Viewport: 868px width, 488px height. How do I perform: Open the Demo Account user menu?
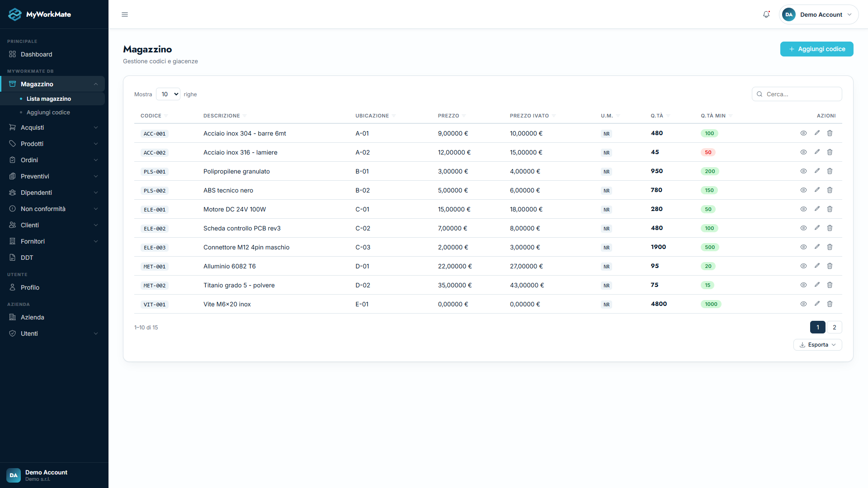click(x=819, y=14)
